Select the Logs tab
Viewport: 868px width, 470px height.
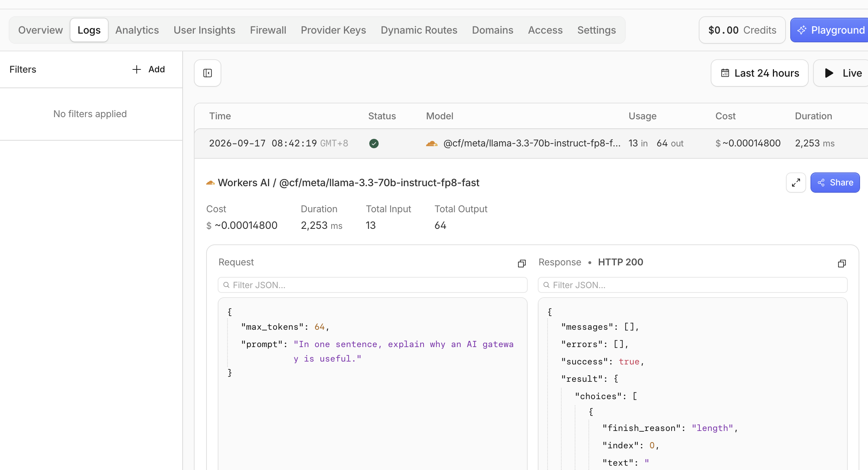89,30
